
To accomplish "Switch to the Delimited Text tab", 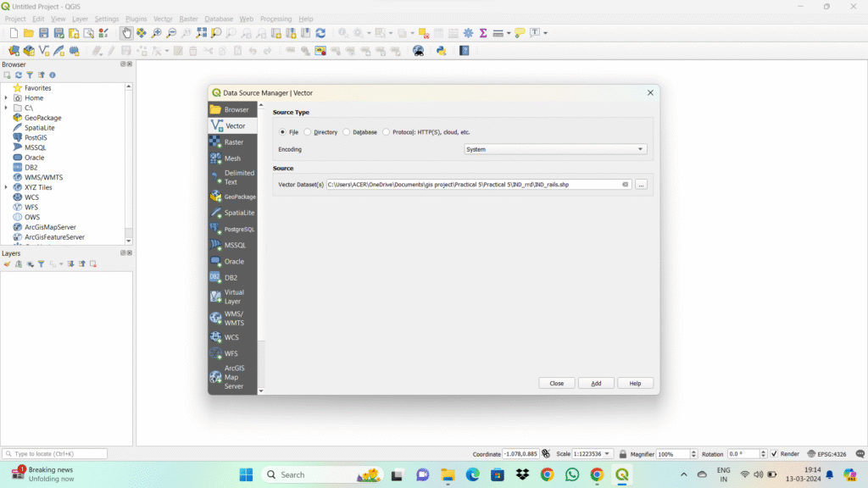I will [232, 177].
